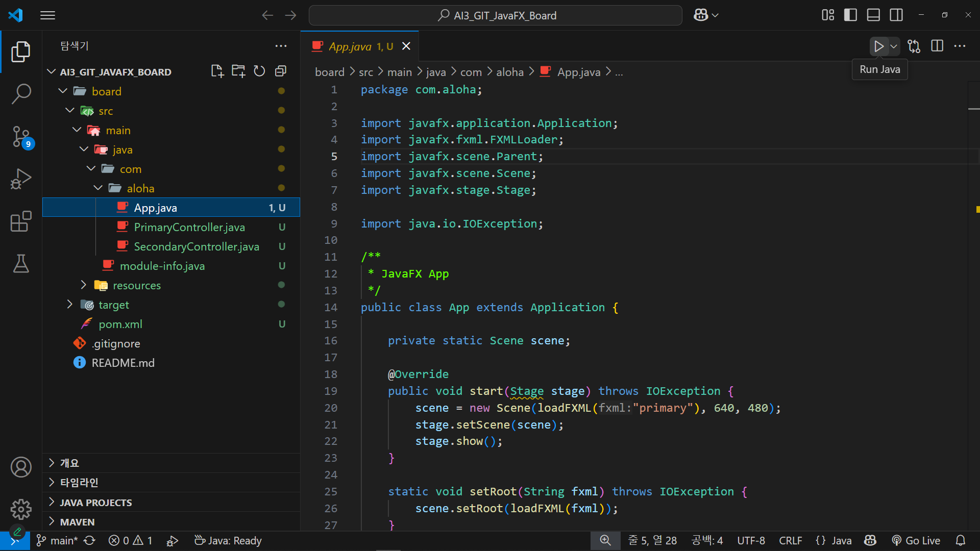980x551 pixels.
Task: Click the New File icon in explorer header
Action: click(x=217, y=71)
